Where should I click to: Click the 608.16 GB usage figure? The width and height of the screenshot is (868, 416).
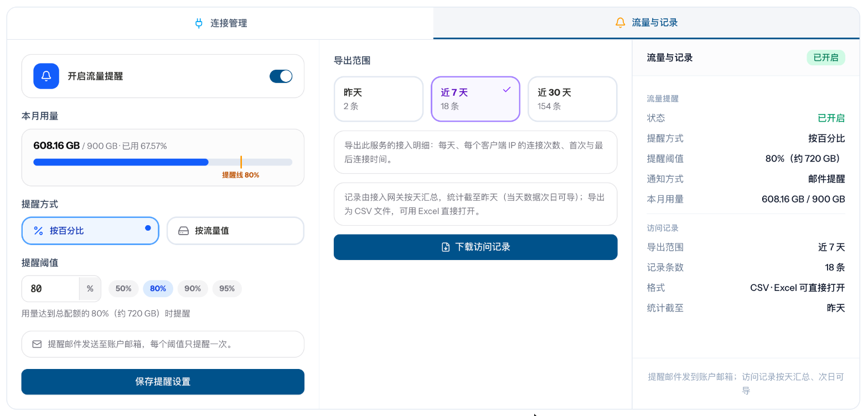pyautogui.click(x=56, y=145)
